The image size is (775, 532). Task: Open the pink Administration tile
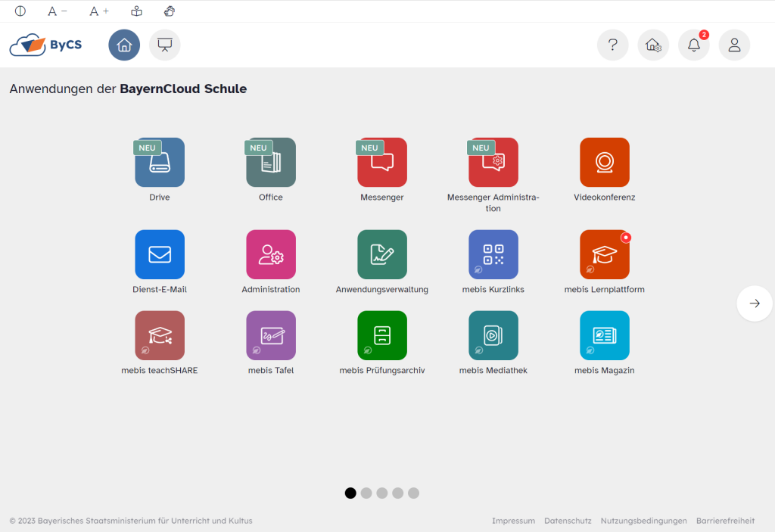[271, 254]
